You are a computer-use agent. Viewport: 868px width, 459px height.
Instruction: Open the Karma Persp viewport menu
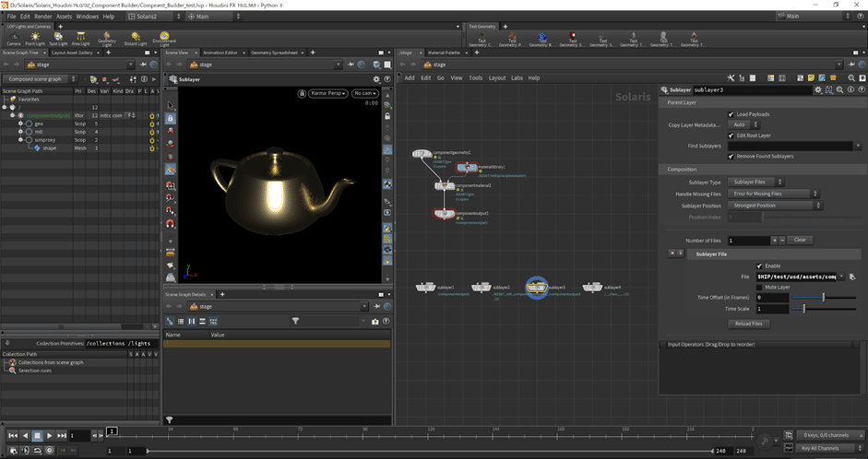pyautogui.click(x=323, y=93)
